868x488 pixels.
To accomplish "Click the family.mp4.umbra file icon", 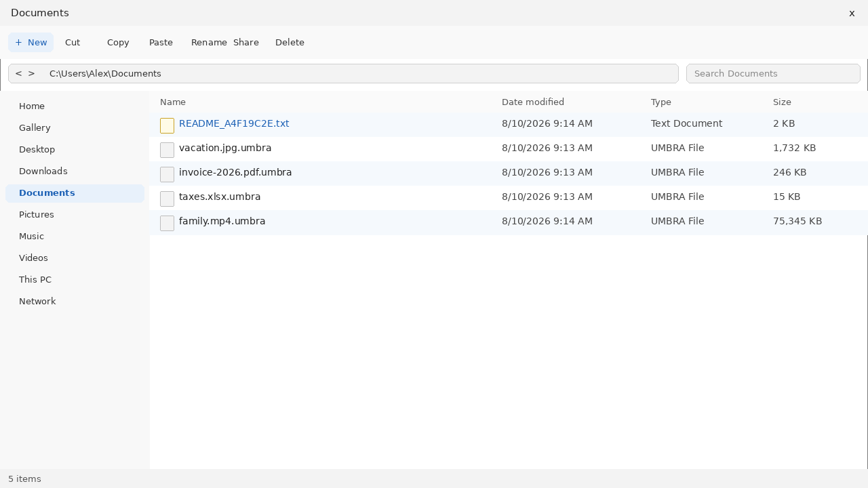I will 167,223.
